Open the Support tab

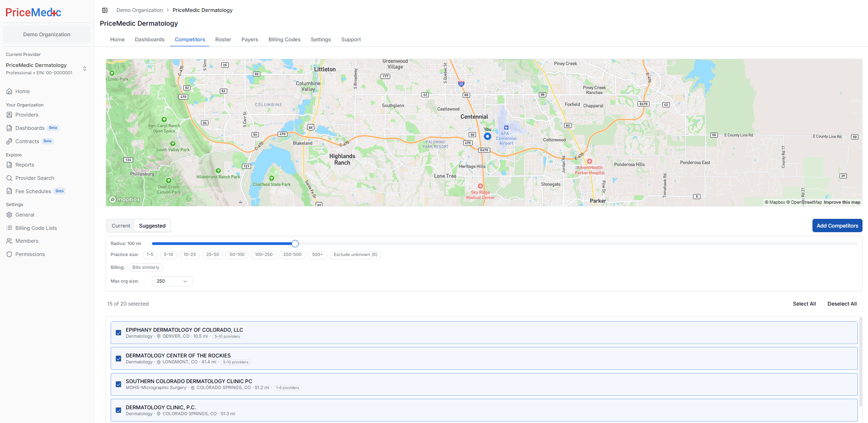click(x=351, y=39)
